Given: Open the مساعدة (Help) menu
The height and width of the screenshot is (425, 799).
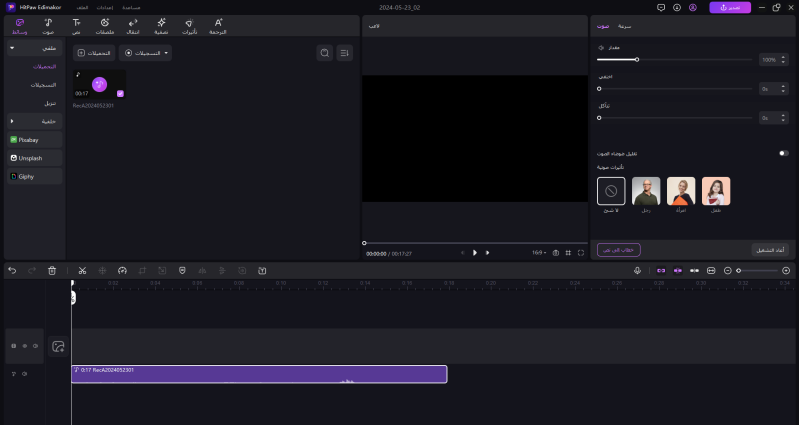Looking at the screenshot, I should (131, 8).
